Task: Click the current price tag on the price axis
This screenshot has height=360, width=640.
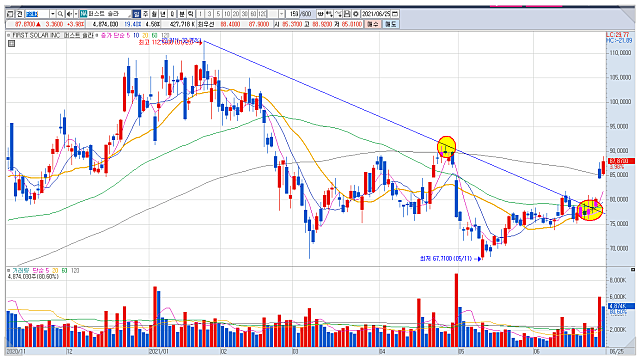Action: pyautogui.click(x=621, y=161)
